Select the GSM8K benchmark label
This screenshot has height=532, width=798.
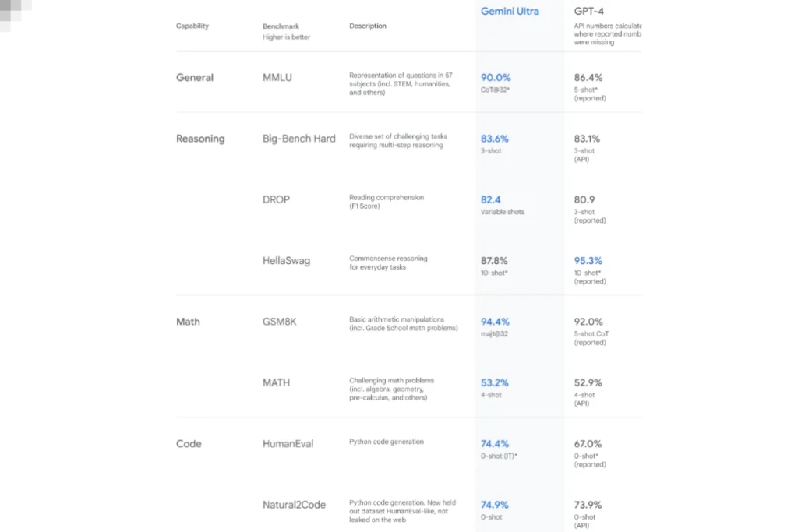point(279,322)
